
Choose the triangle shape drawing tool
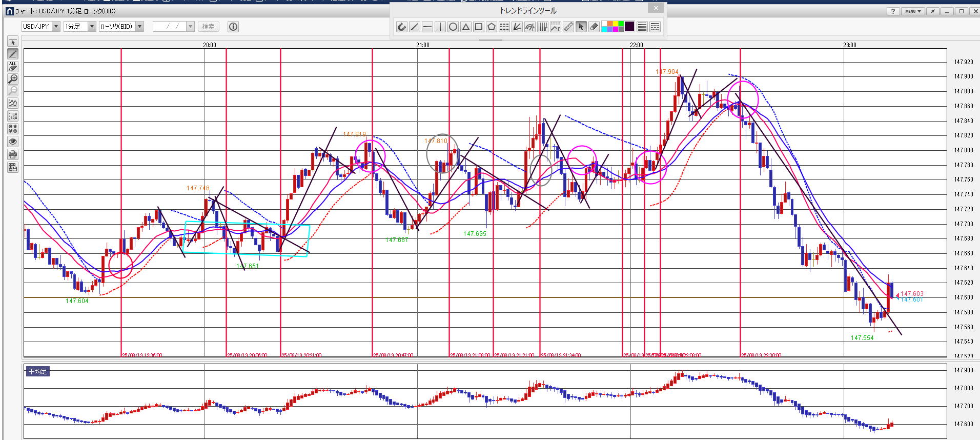[x=465, y=27]
